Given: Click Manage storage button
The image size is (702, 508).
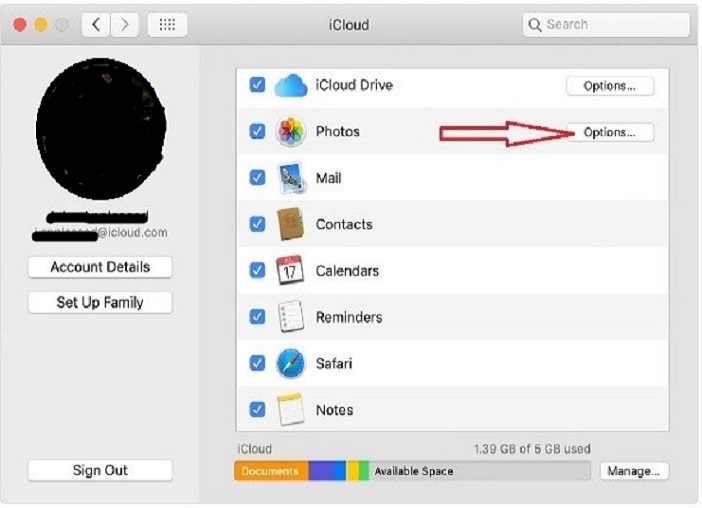Looking at the screenshot, I should click(x=634, y=471).
